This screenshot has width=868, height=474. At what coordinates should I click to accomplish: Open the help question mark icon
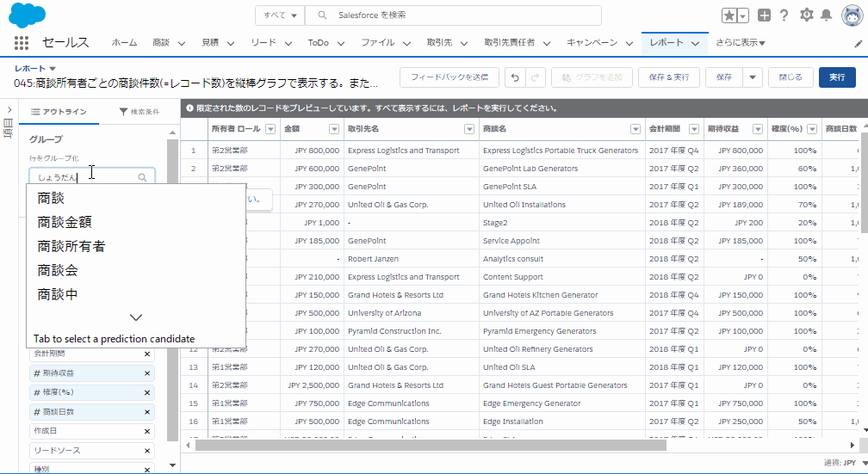[x=784, y=15]
